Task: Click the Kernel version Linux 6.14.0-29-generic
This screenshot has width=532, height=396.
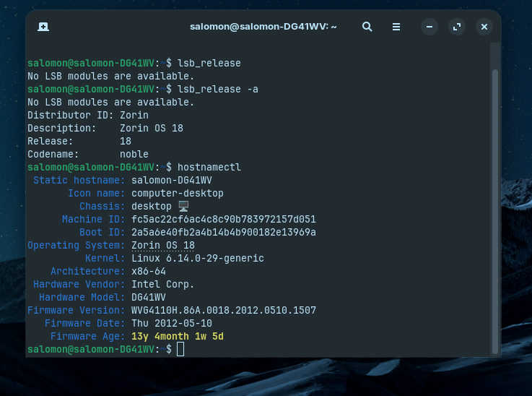Action: pyautogui.click(x=198, y=258)
